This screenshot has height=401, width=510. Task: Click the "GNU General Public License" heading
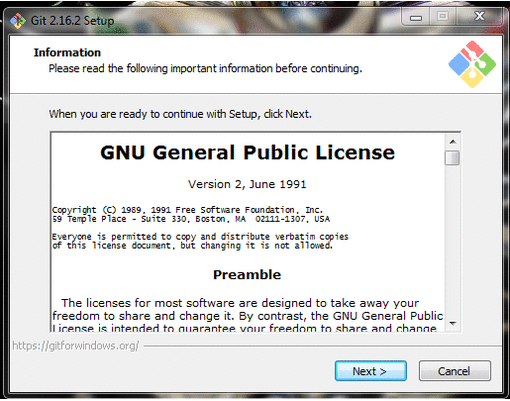[x=248, y=153]
